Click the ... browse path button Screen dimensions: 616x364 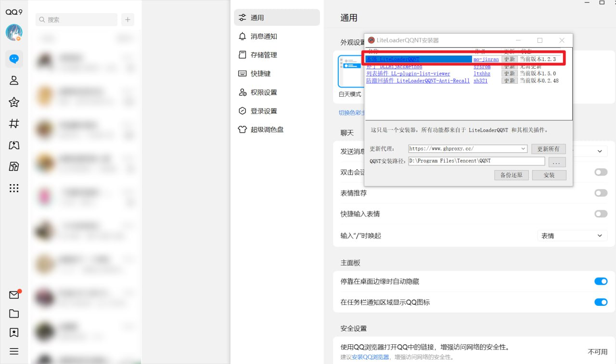[557, 162]
